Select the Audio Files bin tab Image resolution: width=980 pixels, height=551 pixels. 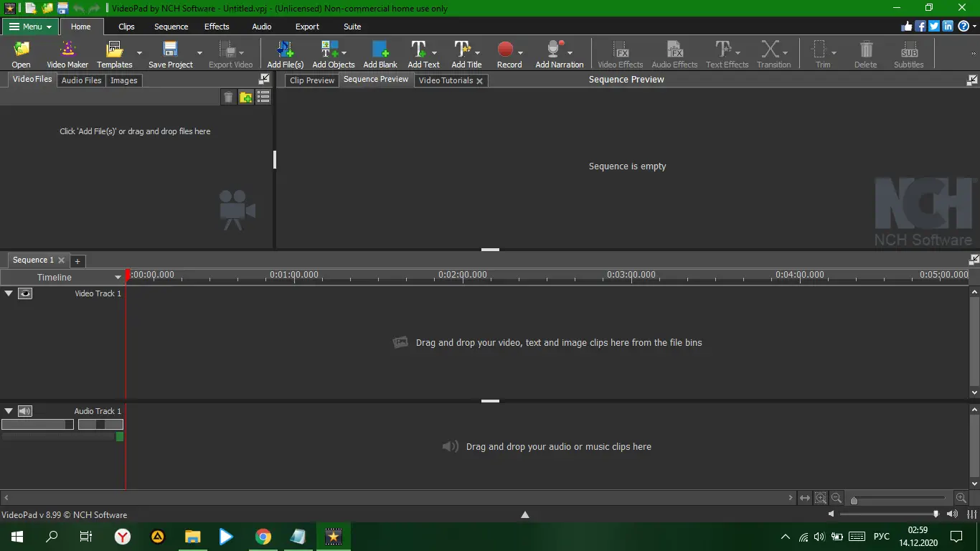click(81, 80)
